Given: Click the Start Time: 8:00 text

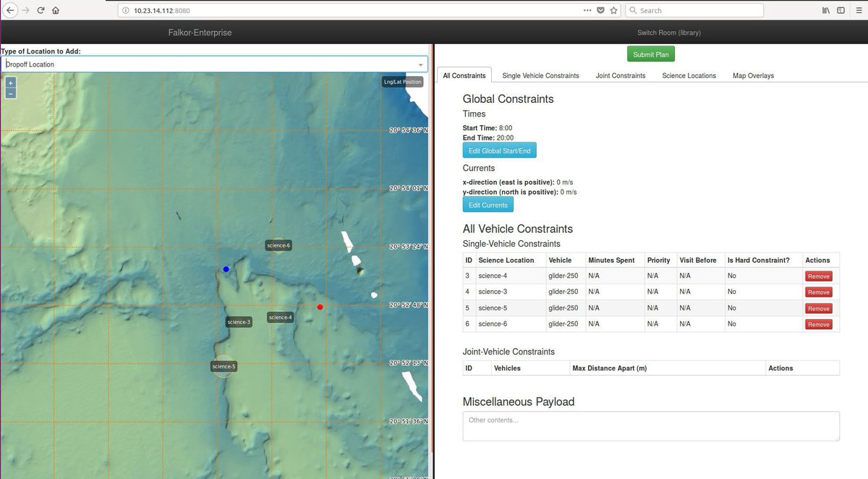Looking at the screenshot, I should click(488, 128).
